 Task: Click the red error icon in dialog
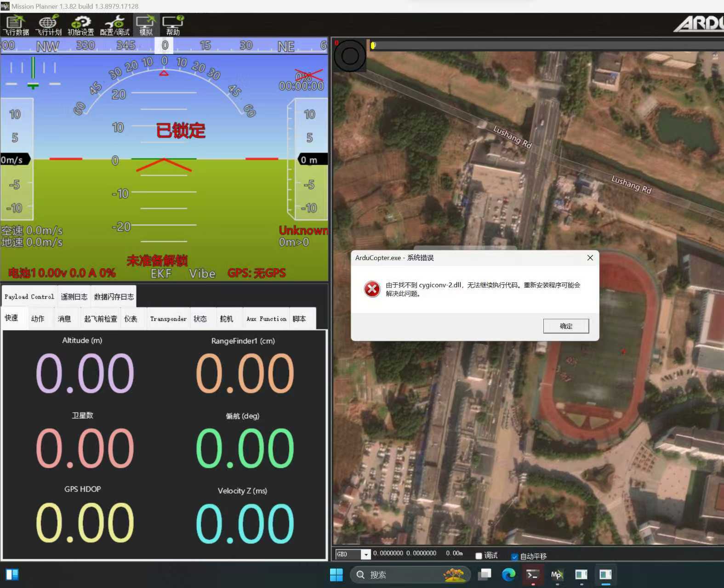[372, 289]
